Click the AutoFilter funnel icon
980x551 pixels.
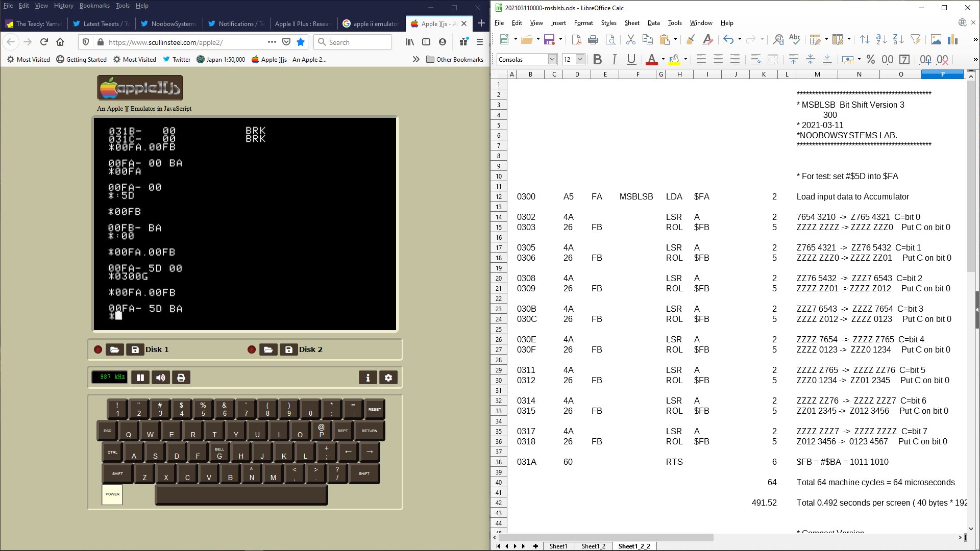pos(915,40)
